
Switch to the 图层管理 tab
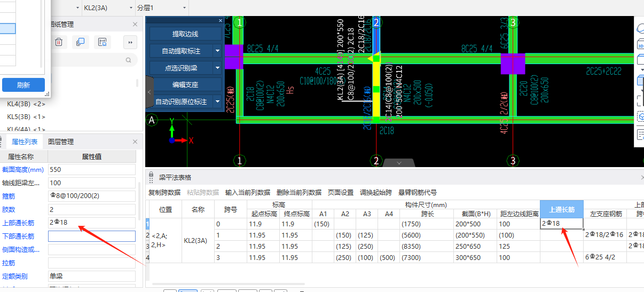tap(61, 142)
